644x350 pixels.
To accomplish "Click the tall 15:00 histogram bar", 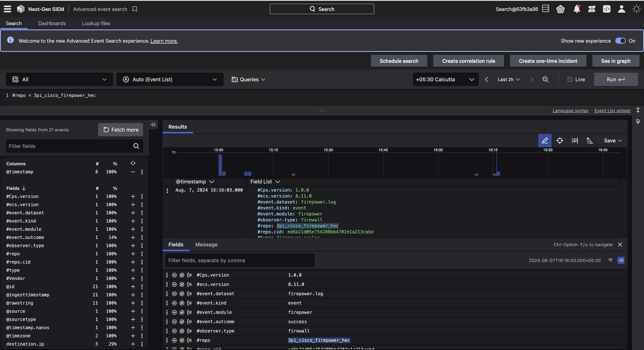I will pos(220,164).
